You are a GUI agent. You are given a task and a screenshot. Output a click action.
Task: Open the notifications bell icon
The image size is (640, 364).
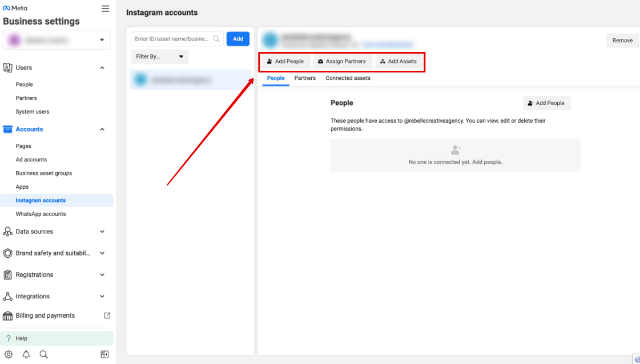pos(26,354)
